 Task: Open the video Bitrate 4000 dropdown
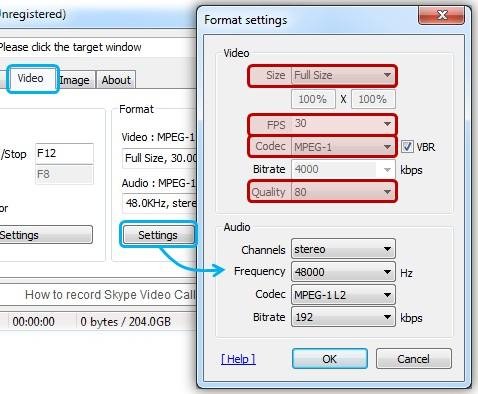pos(343,170)
